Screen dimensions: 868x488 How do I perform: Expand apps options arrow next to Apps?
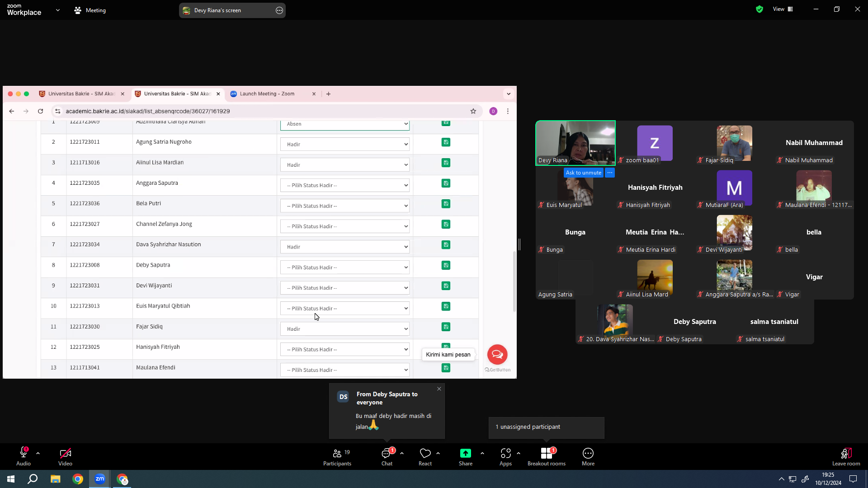pyautogui.click(x=519, y=453)
